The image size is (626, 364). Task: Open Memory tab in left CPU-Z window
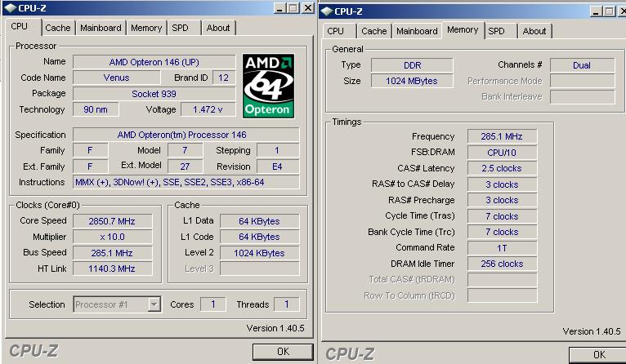(x=146, y=28)
